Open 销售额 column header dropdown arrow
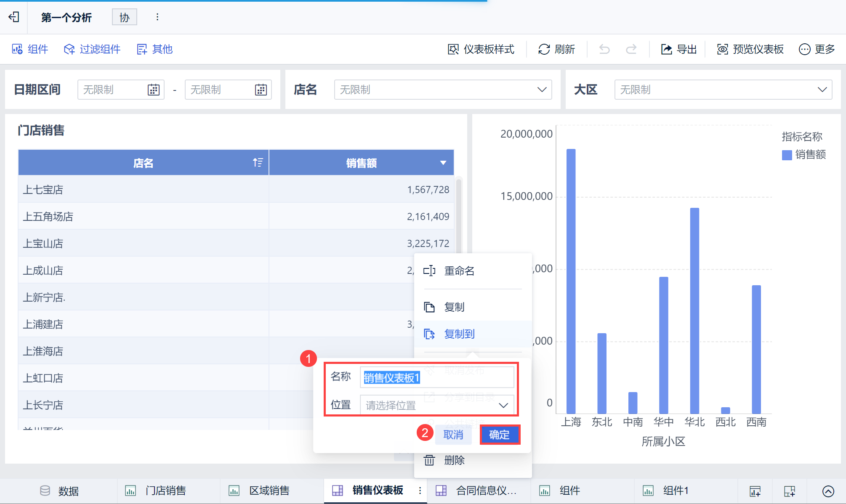The height and width of the screenshot is (504, 846). [x=443, y=163]
